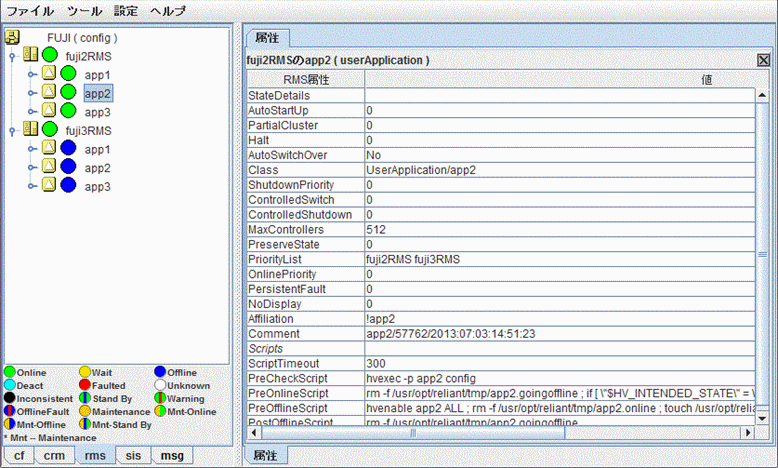Click the app3 application icon under fuji2RMS
Screen dimensions: 778x468
[49, 110]
